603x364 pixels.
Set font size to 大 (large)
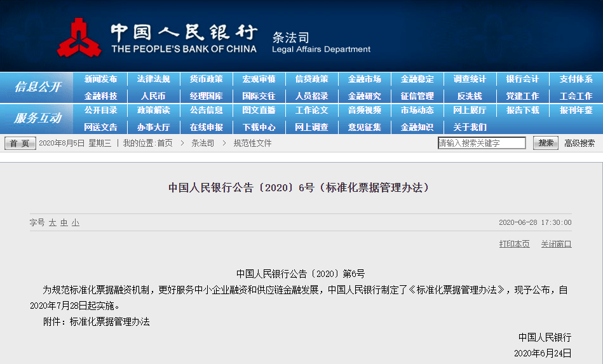[x=52, y=222]
